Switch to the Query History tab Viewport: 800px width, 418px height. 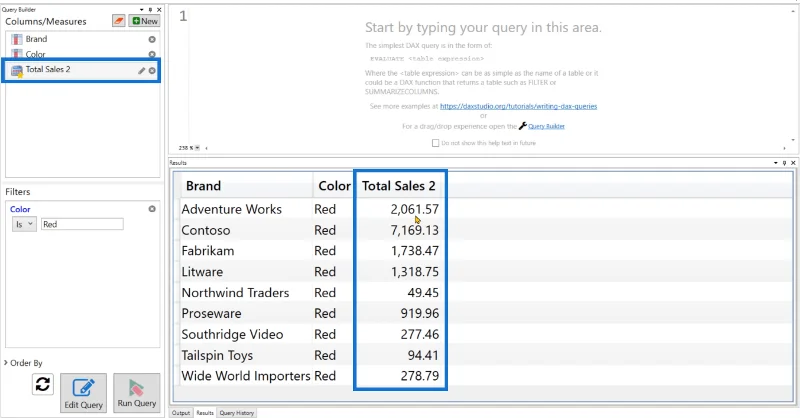tap(237, 413)
